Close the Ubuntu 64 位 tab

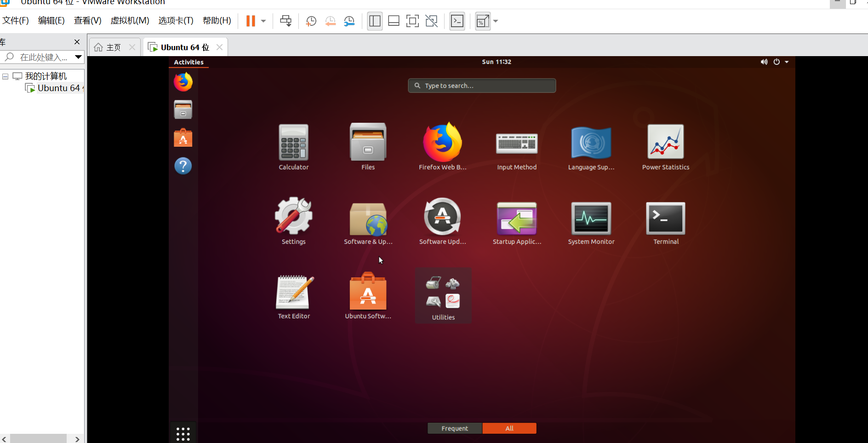pos(219,47)
